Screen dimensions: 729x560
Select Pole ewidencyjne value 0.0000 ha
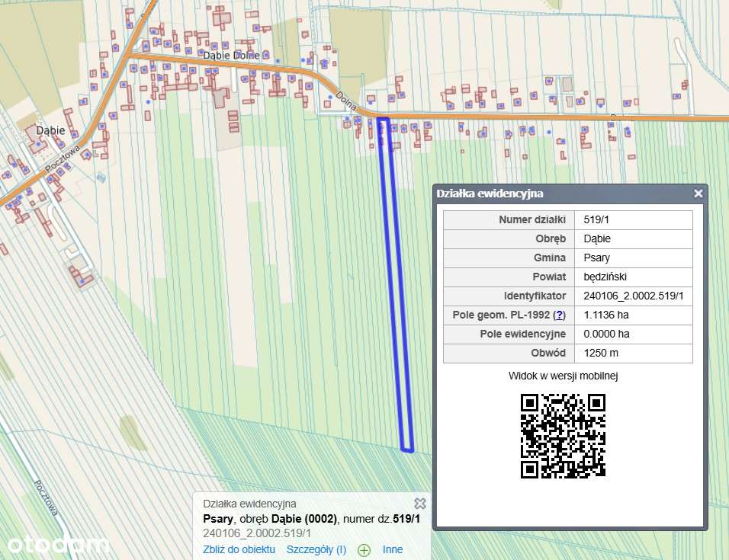click(x=606, y=334)
